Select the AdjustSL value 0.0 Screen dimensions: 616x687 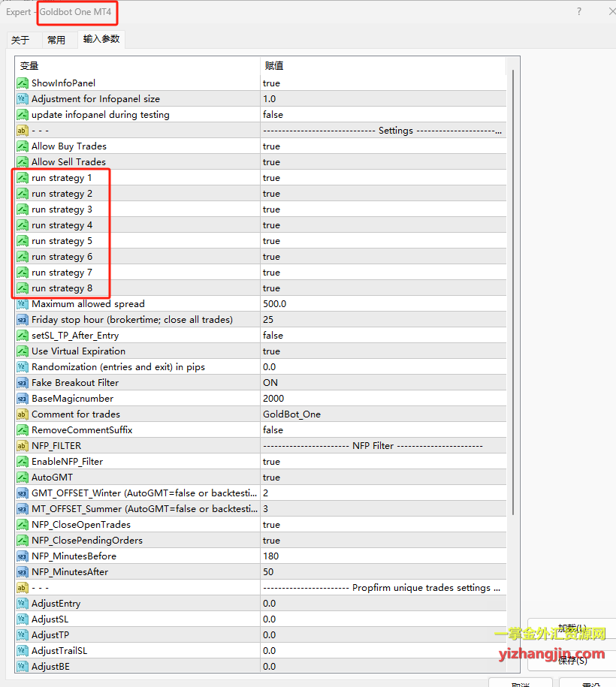click(x=269, y=619)
